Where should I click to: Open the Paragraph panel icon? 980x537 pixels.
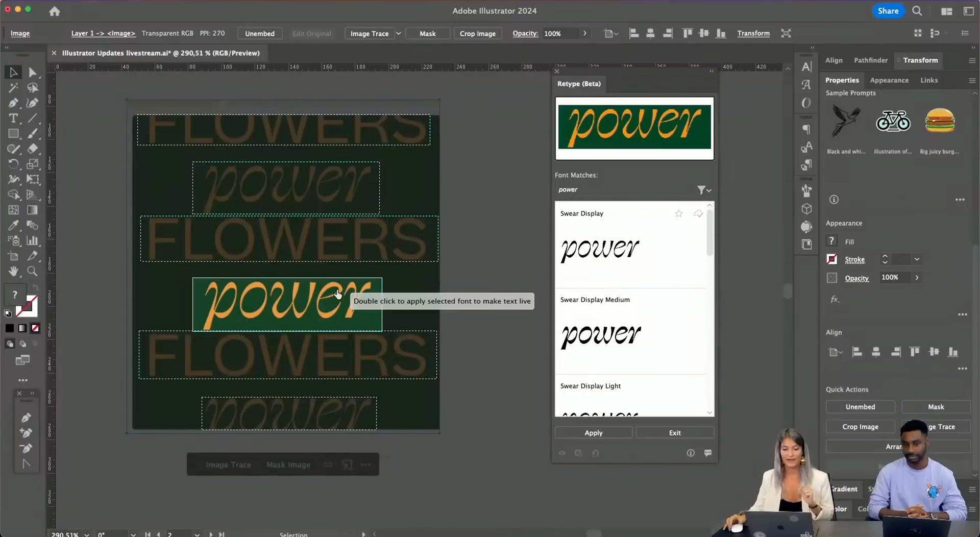[806, 129]
